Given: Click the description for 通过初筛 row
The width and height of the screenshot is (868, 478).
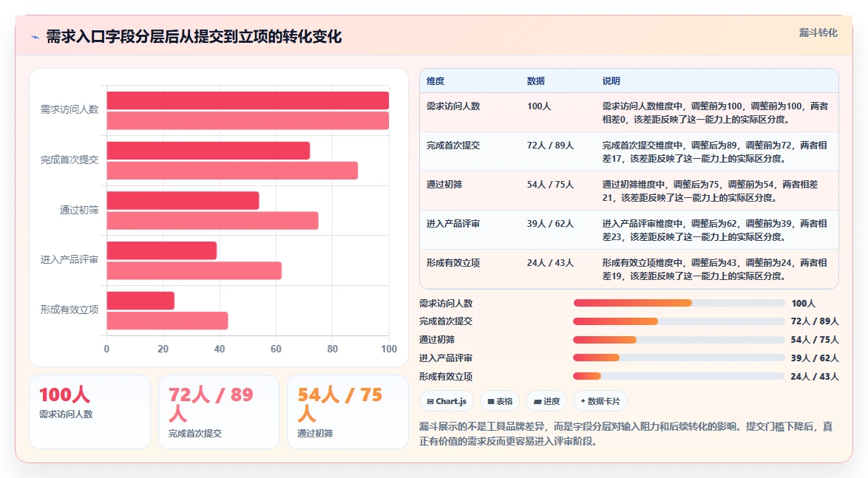Looking at the screenshot, I should pyautogui.click(x=711, y=191).
